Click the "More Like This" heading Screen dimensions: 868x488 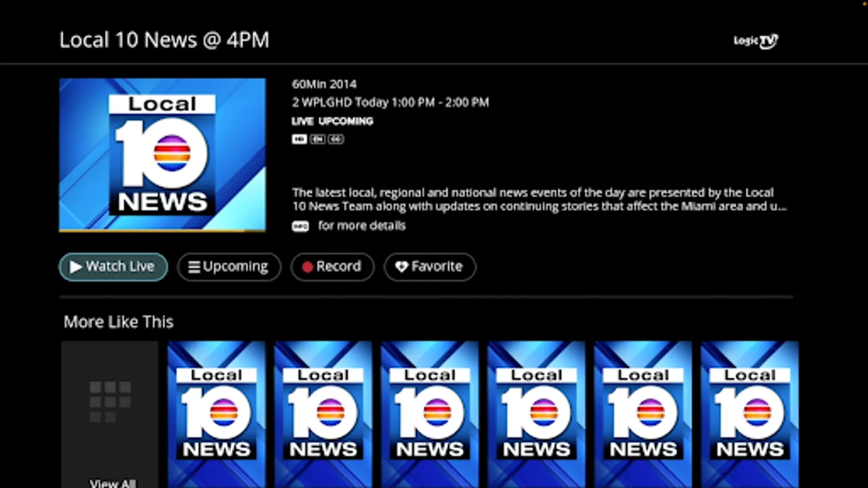coord(118,322)
